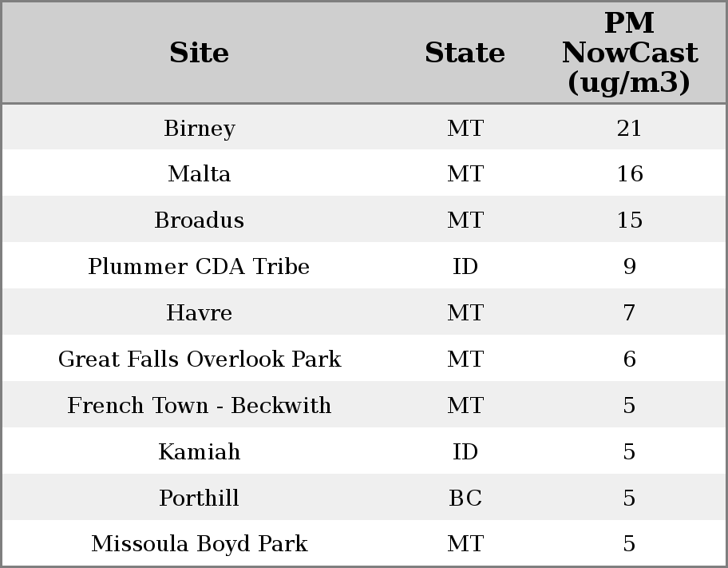Click the PM value 9 for Plummer
This screenshot has height=568, width=728.
pos(629,267)
